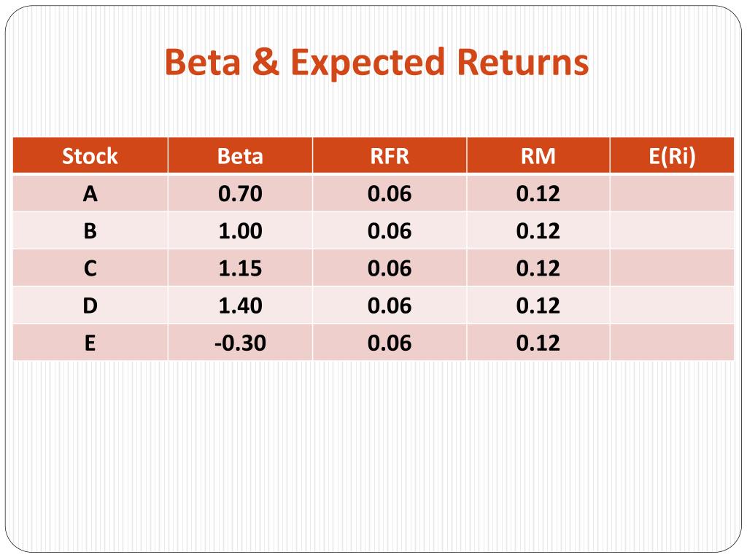Select the beta value 1.40
This screenshot has height=560, width=747.
click(x=240, y=306)
